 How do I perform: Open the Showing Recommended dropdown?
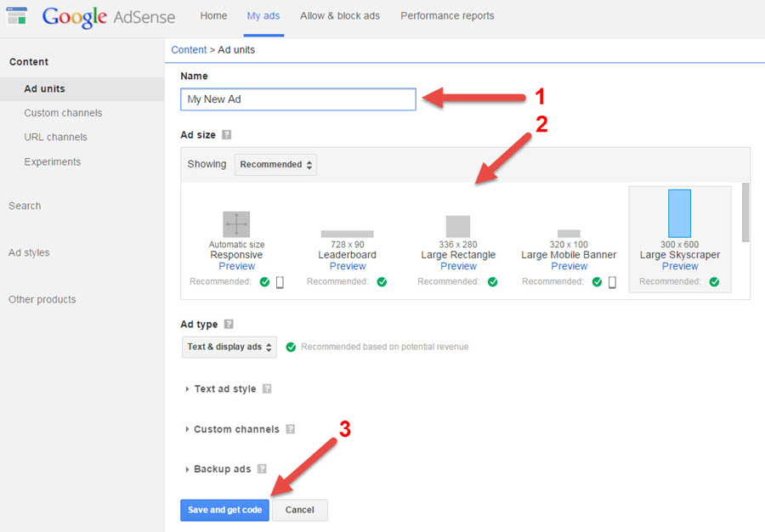click(x=275, y=165)
